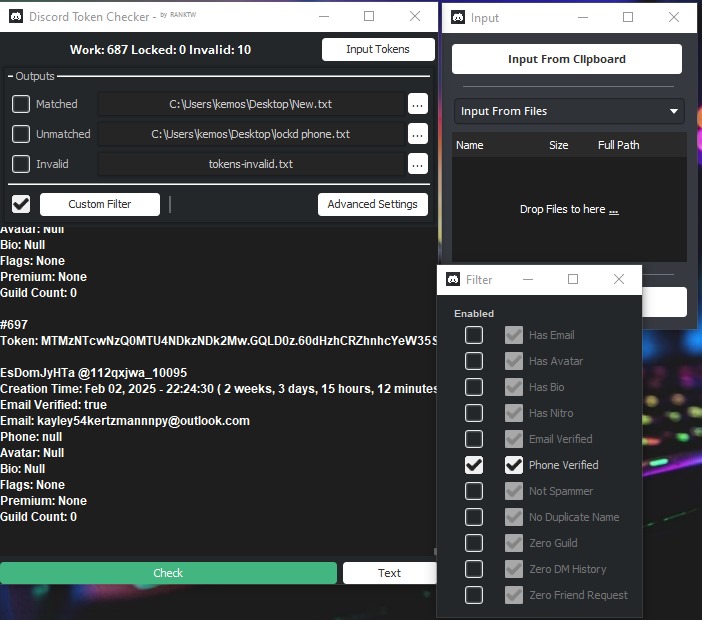Click the Unmatched path field showing lockd phone.txt
Screen dimensions: 702x620
click(x=251, y=134)
